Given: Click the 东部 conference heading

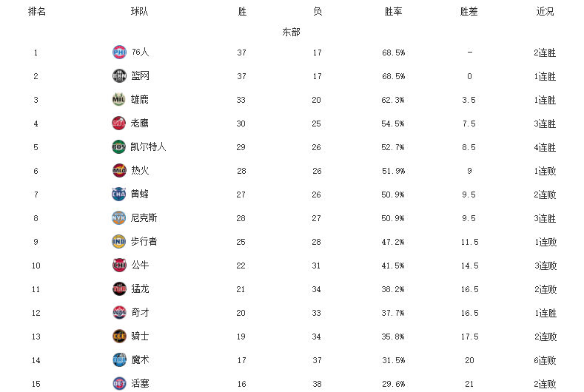Looking at the screenshot, I should point(291,32).
